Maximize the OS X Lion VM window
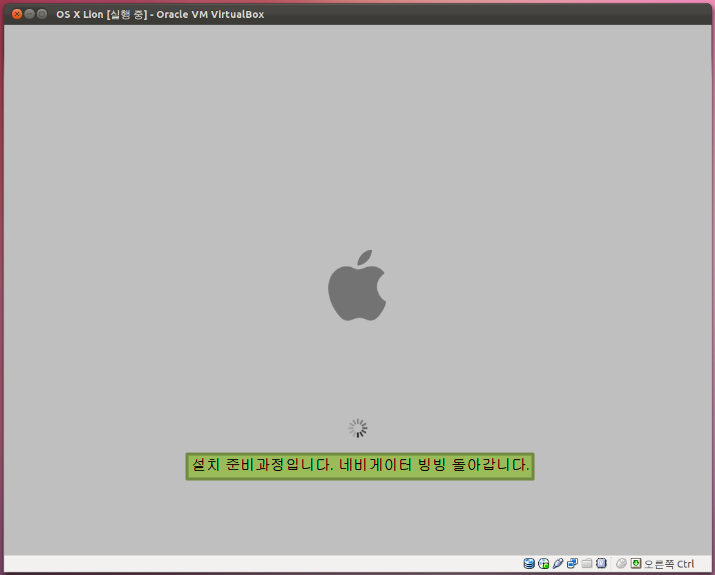Screen dimensions: 715x575 tap(41, 14)
